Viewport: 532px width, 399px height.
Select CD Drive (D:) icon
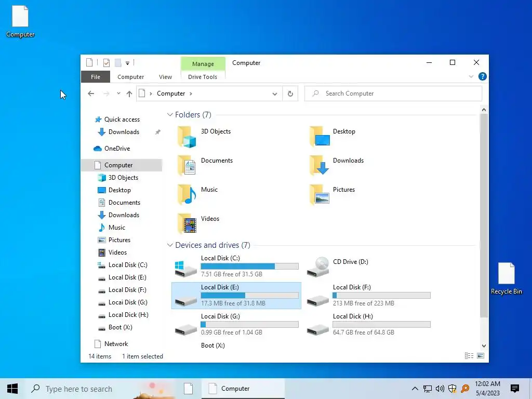point(318,267)
